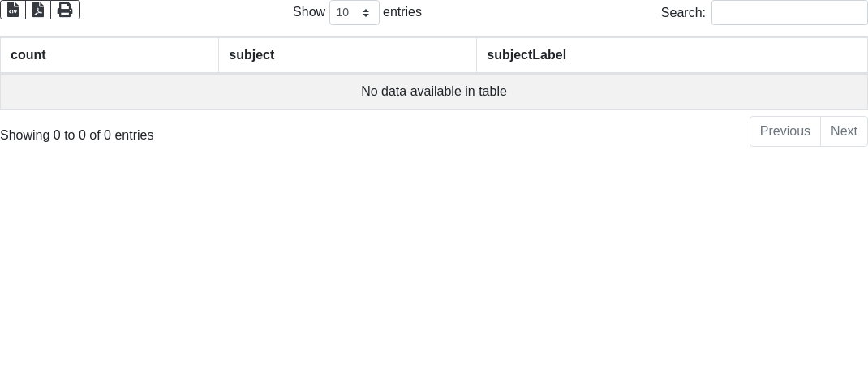Export the table as CSV

pos(13,10)
